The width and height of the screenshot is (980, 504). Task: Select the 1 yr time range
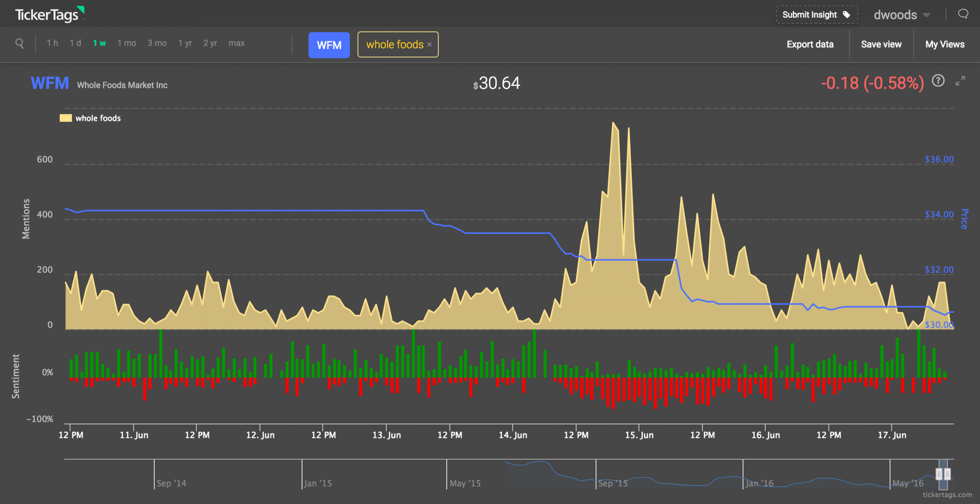click(x=185, y=43)
